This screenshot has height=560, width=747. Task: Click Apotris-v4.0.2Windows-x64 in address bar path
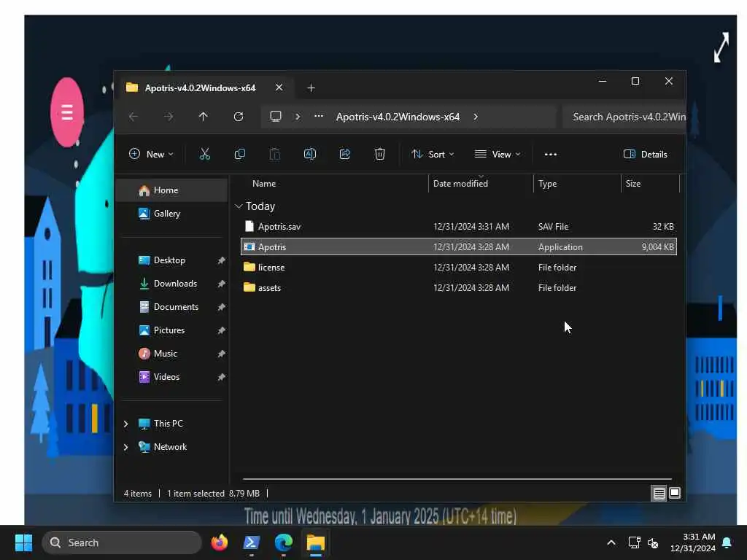(x=398, y=117)
